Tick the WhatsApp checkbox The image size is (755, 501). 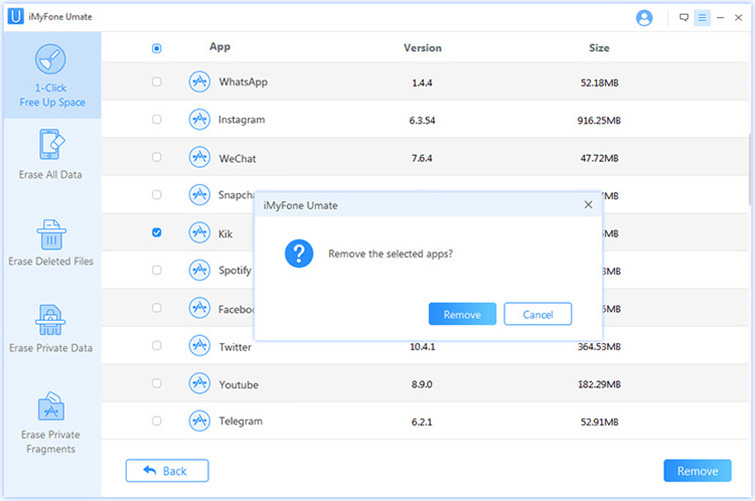156,82
